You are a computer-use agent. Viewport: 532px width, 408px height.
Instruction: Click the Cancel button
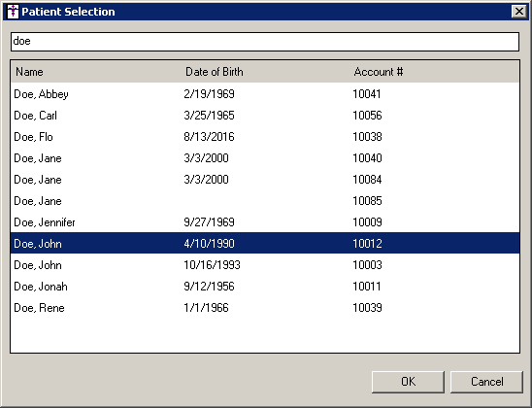tap(487, 382)
